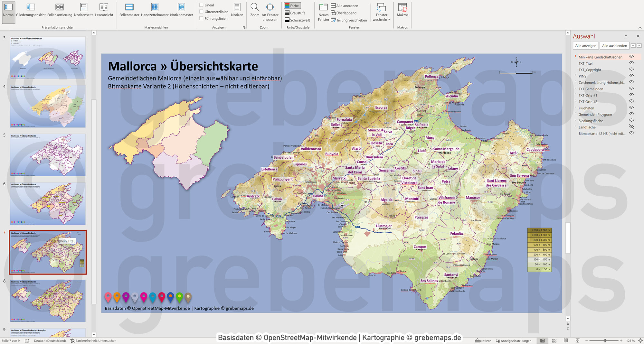Enable the Führungslinien checkbox
Screen dimensions: 644x344
201,18
